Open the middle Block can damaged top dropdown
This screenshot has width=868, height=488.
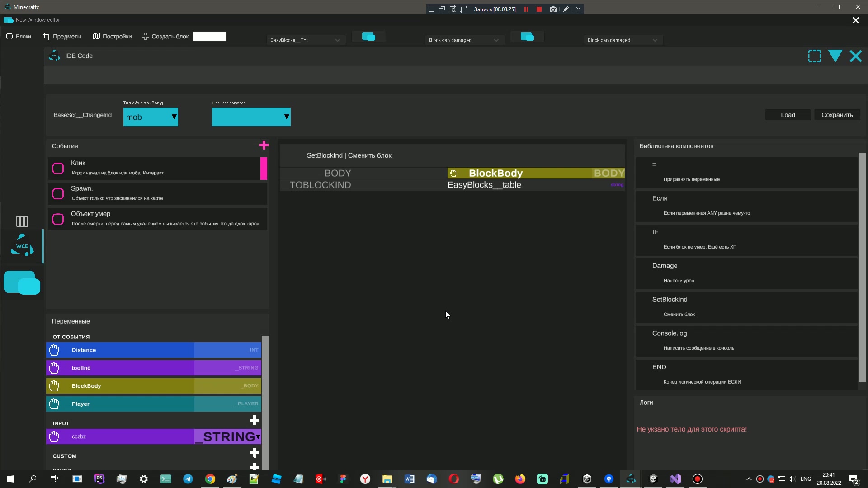(x=464, y=40)
